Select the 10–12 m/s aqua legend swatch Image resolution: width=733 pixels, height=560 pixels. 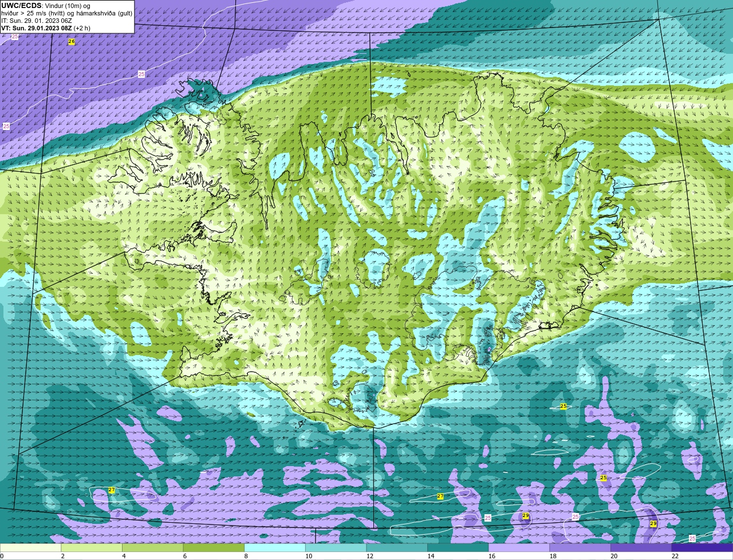[x=336, y=547]
